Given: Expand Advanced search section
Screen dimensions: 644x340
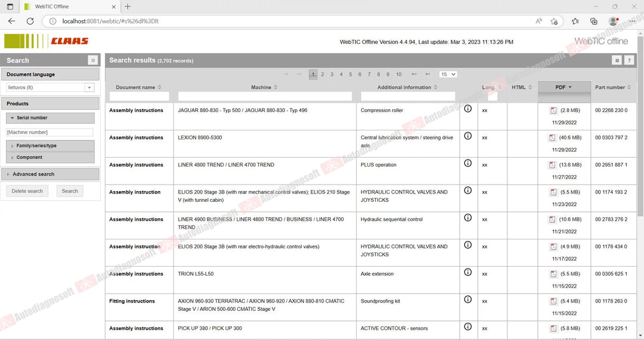Looking at the screenshot, I should [x=50, y=174].
